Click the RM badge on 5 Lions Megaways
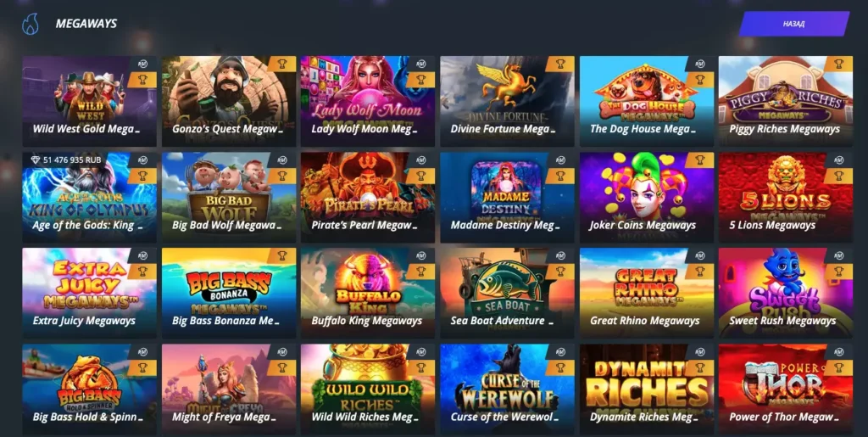Image resolution: width=868 pixels, height=437 pixels. (x=840, y=160)
